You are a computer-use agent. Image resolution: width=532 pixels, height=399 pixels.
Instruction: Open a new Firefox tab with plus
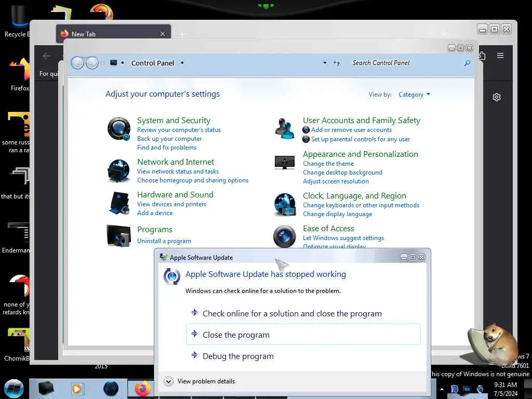(x=182, y=34)
